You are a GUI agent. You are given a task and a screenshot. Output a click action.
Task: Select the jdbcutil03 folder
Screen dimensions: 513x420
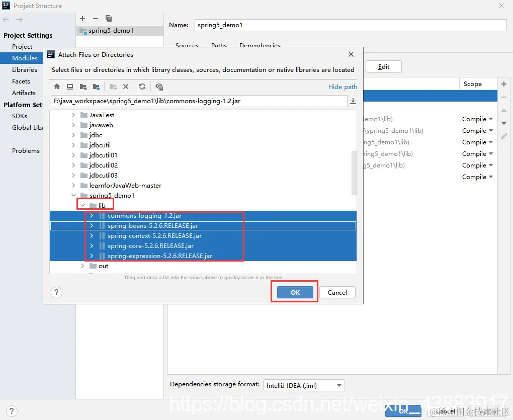coord(104,176)
